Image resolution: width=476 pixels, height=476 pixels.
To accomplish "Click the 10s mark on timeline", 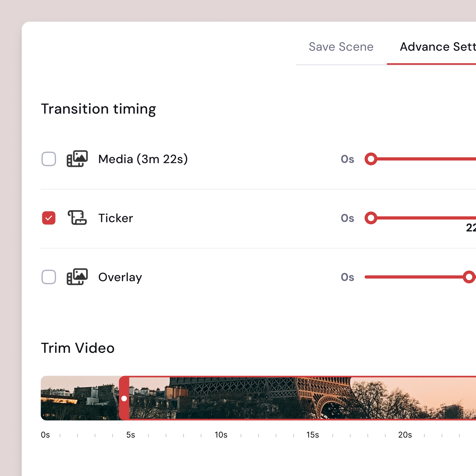I will coord(221,435).
